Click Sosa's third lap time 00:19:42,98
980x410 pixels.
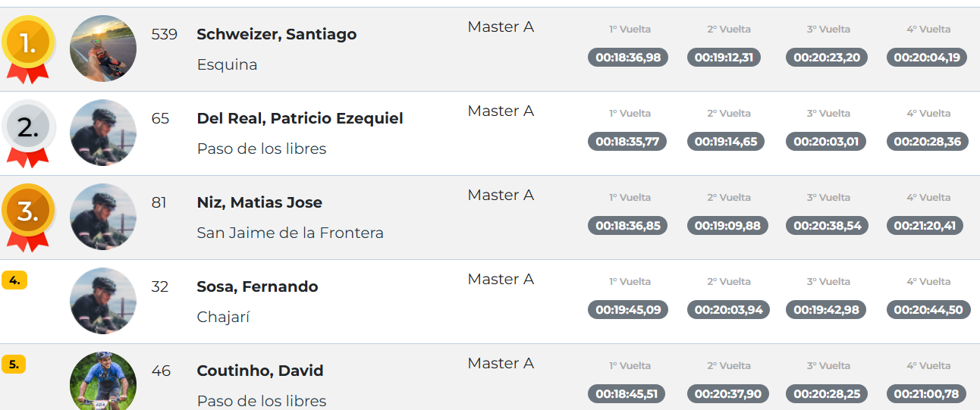(826, 310)
